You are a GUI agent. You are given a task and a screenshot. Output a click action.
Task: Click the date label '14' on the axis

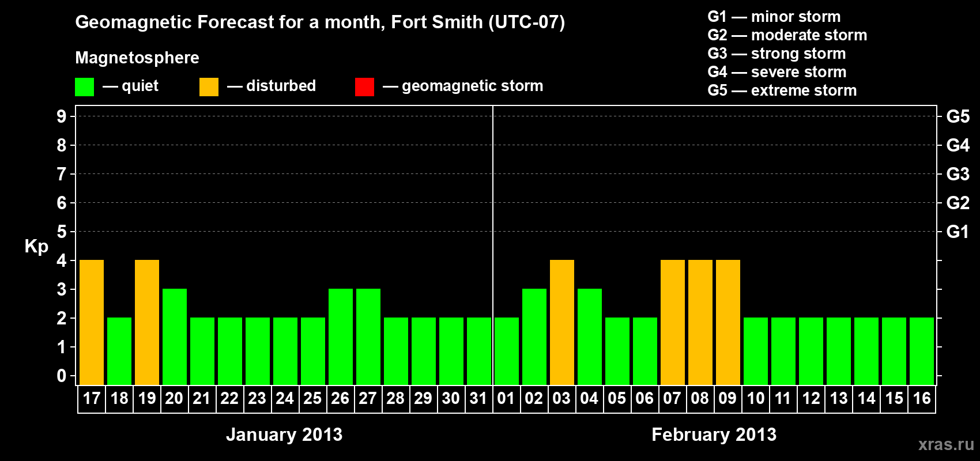[x=866, y=398]
